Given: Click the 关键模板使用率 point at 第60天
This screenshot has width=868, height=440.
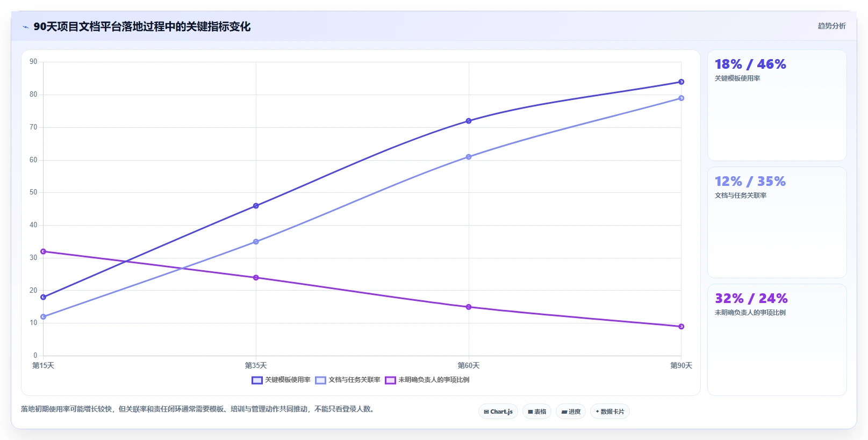Looking at the screenshot, I should pyautogui.click(x=469, y=121).
